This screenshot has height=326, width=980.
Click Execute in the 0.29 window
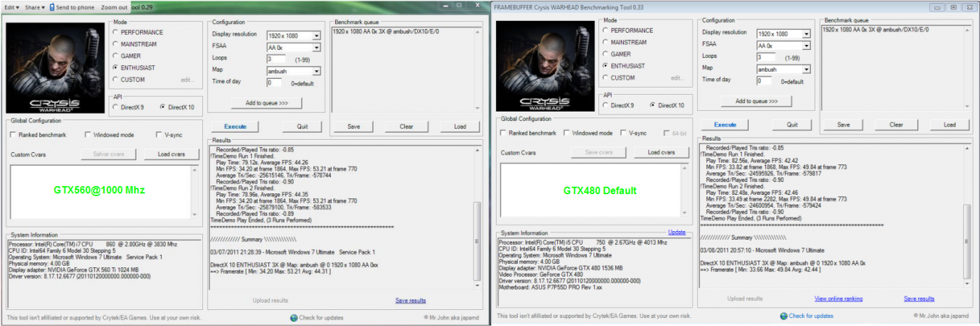[x=235, y=127]
